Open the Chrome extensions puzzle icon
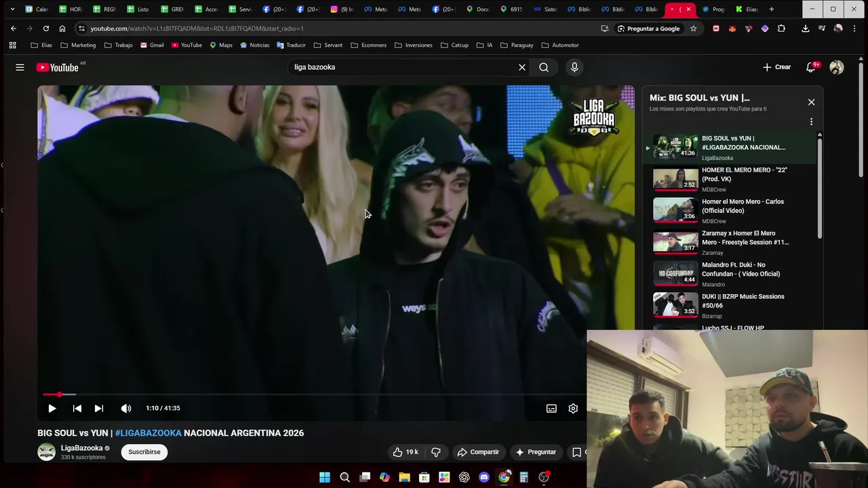The image size is (868, 488). tap(781, 28)
